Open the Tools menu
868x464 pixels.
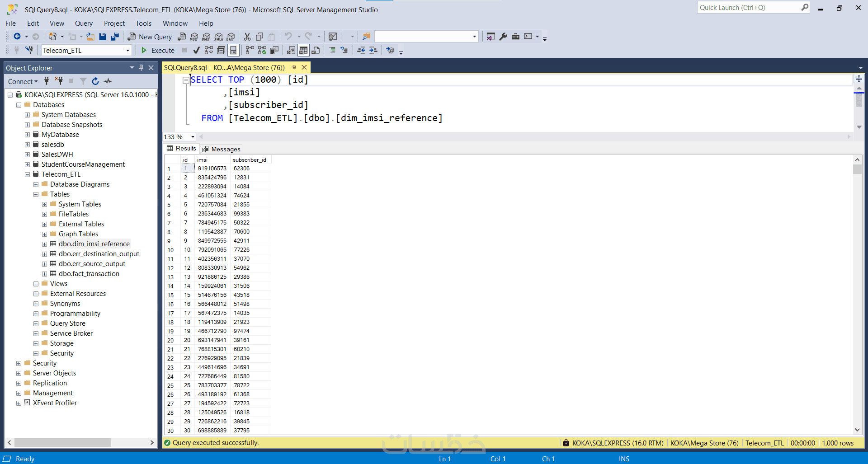pos(143,23)
